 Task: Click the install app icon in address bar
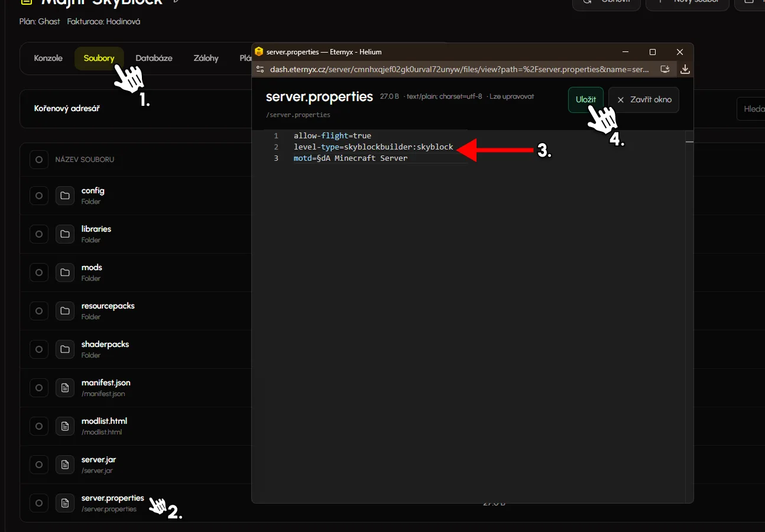(x=665, y=69)
